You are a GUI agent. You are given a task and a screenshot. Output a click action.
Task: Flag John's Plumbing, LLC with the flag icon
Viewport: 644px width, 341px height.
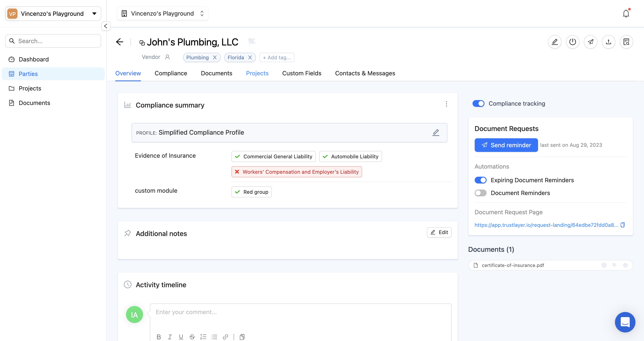pyautogui.click(x=252, y=41)
